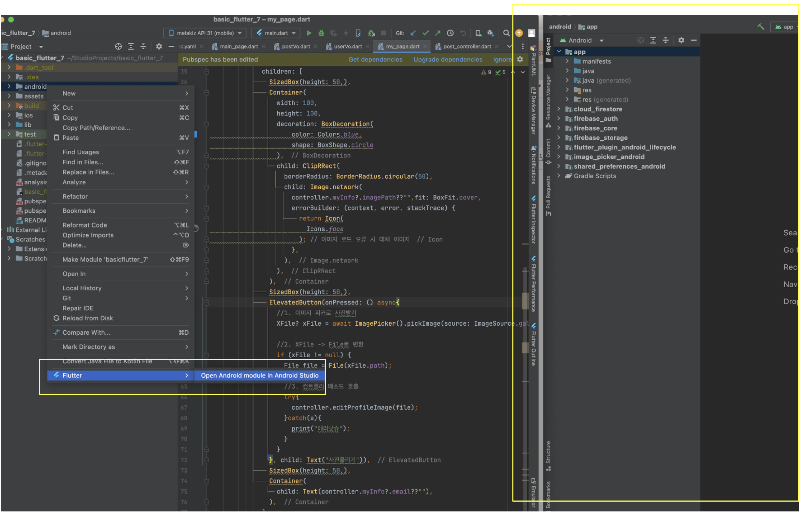Start debugging with the bug icon

coord(321,33)
